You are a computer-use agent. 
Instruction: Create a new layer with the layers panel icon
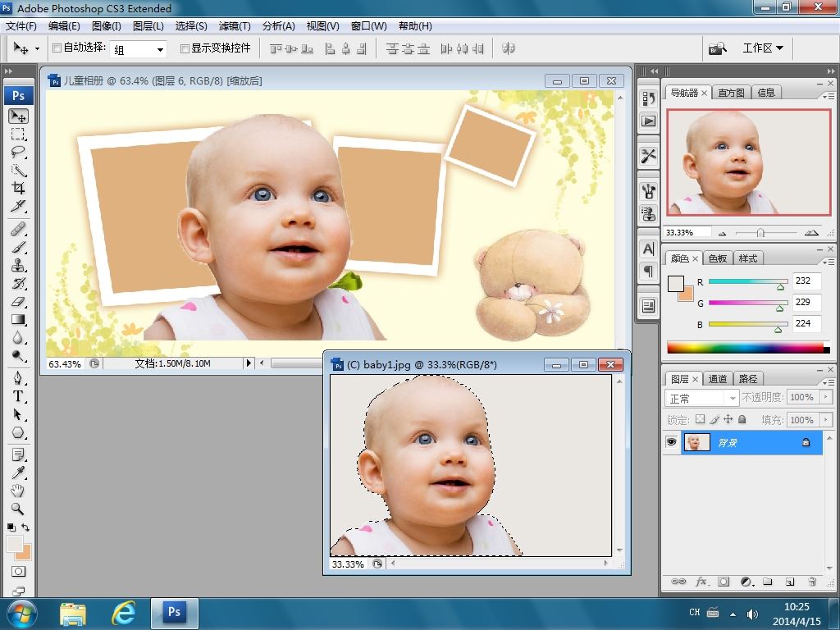[x=789, y=582]
